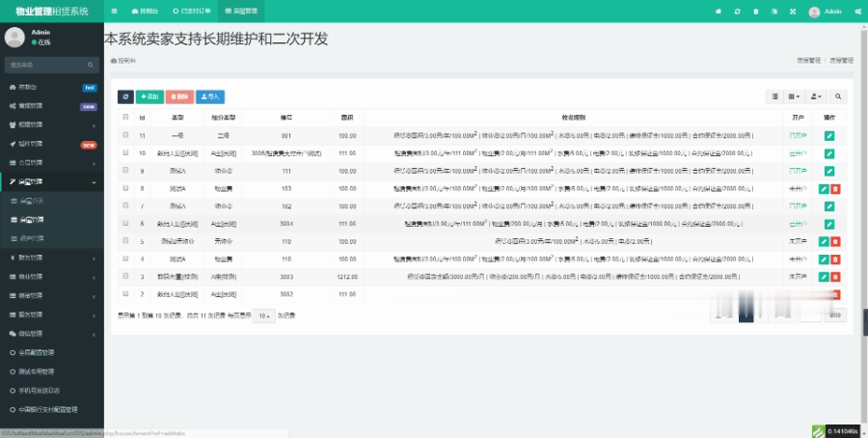Edit the row with Id 6

tap(829, 224)
